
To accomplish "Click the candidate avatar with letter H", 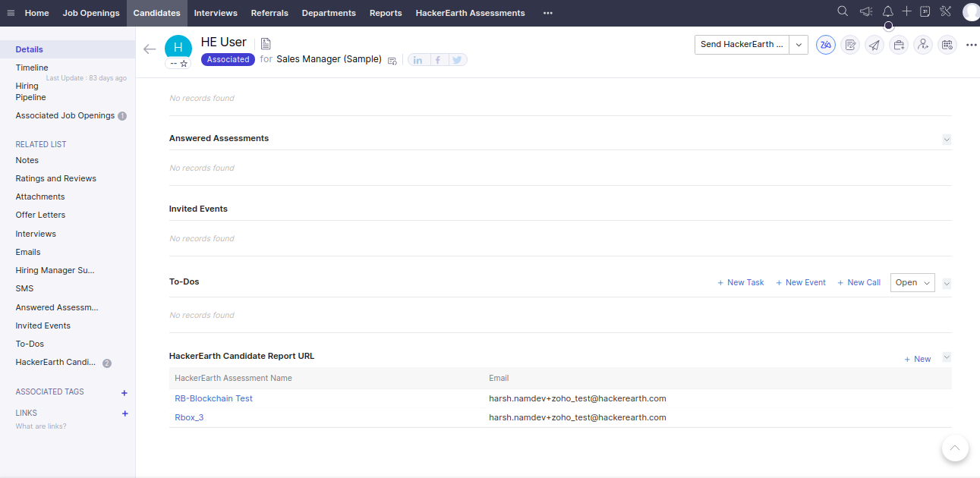I will coord(178,48).
